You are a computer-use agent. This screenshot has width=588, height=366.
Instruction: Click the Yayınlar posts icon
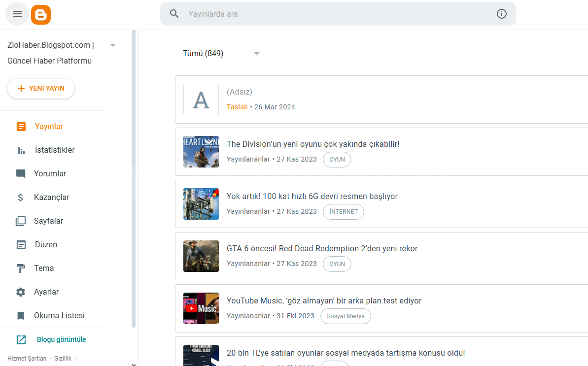21,127
